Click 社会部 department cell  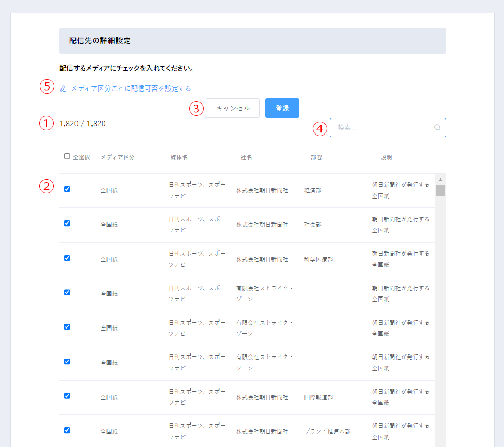coord(313,225)
